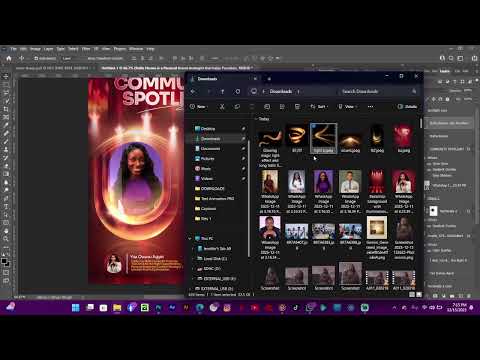This screenshot has height=360, width=480.
Task: Click the Cut icon in Explorer toolbar
Action: point(222,107)
